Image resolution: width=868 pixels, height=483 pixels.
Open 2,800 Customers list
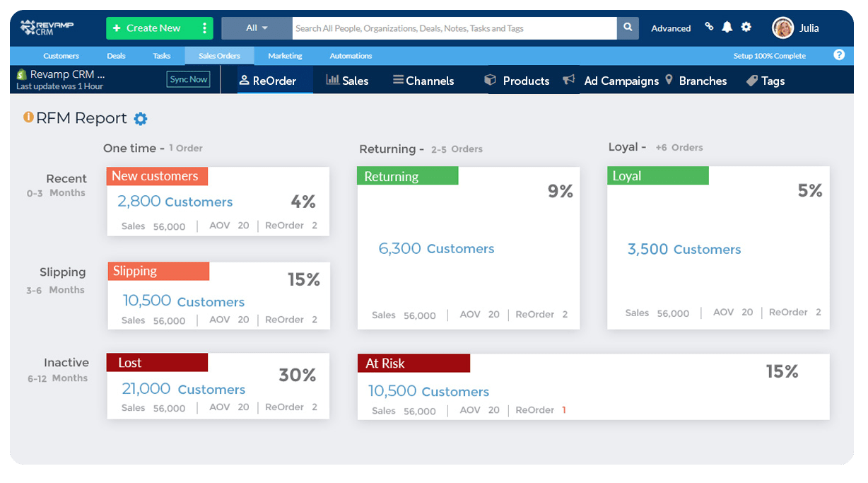coord(175,202)
